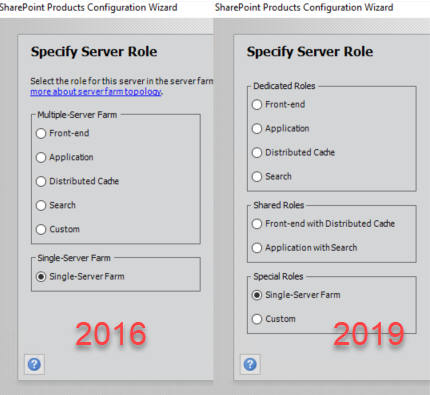Click the Dedicated Roles group label

pyautogui.click(x=284, y=86)
